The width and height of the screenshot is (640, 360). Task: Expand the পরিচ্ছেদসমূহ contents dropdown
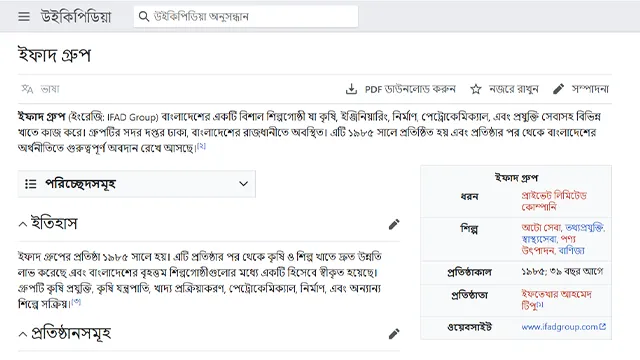(243, 184)
